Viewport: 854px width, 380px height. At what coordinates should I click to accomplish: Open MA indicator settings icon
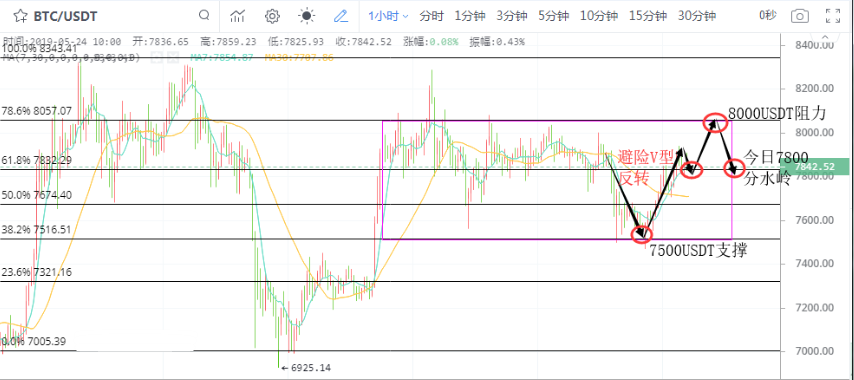coord(158,57)
